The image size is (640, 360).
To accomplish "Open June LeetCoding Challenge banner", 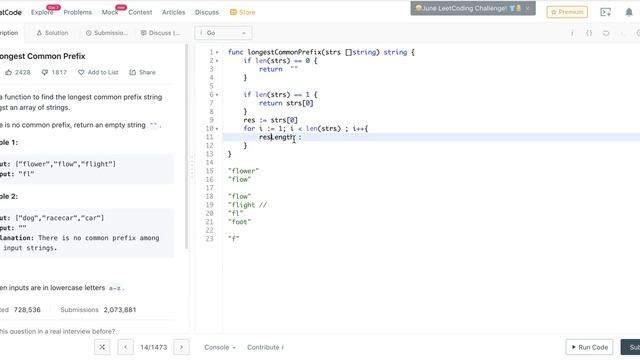I will pyautogui.click(x=468, y=8).
